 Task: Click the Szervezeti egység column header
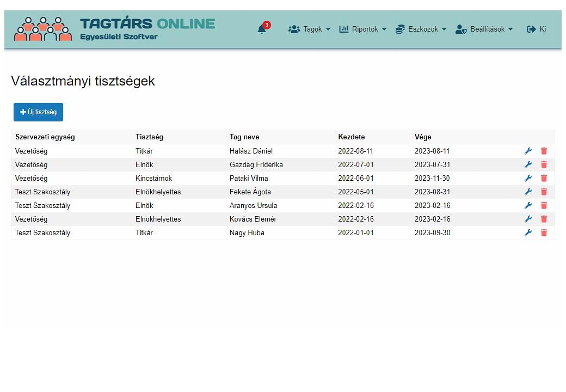(x=45, y=137)
